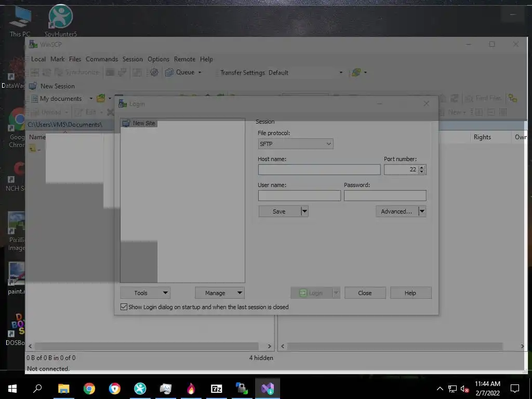This screenshot has height=399, width=532.
Task: Click the open folder icon beside My documents
Action: pyautogui.click(x=101, y=99)
